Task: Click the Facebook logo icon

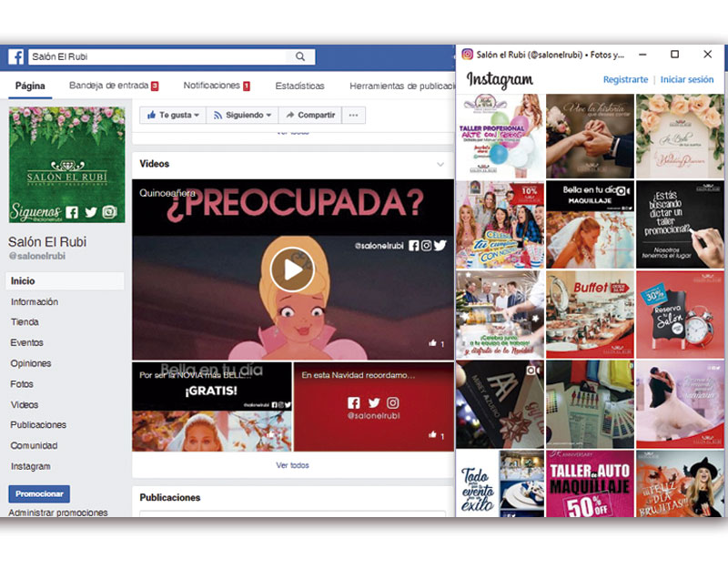Action: pyautogui.click(x=16, y=56)
